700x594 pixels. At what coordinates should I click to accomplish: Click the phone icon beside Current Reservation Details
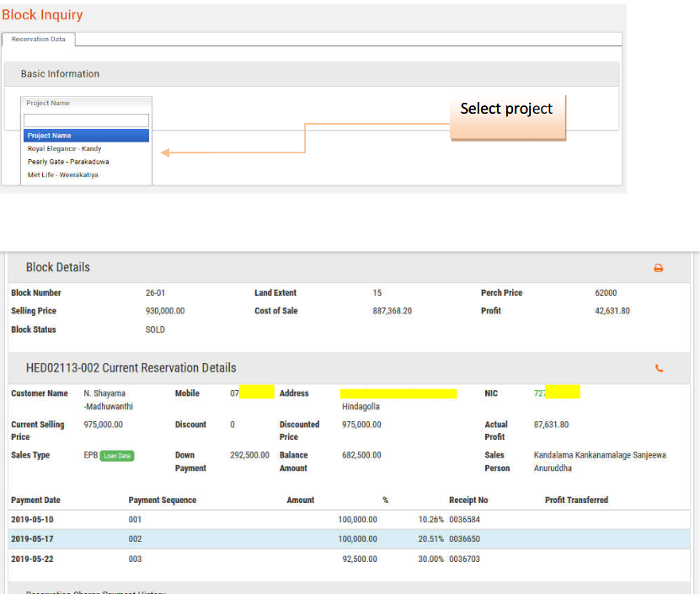coord(658,368)
